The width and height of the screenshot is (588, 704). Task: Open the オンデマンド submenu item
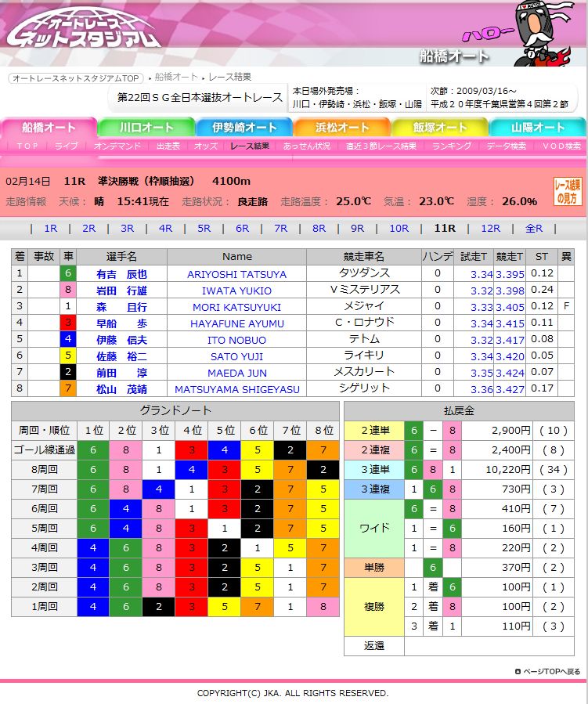(117, 146)
